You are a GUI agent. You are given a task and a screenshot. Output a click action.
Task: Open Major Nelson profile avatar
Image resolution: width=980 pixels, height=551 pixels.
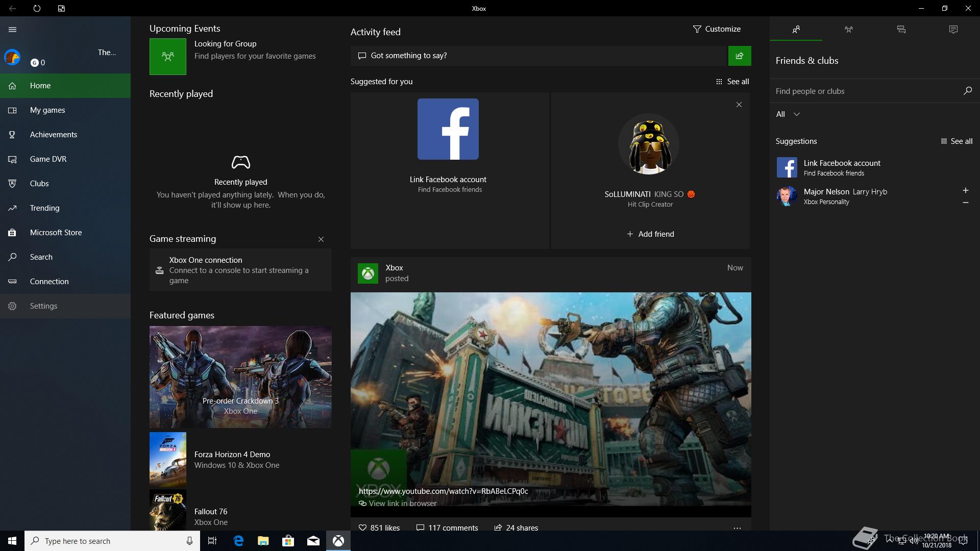click(787, 196)
